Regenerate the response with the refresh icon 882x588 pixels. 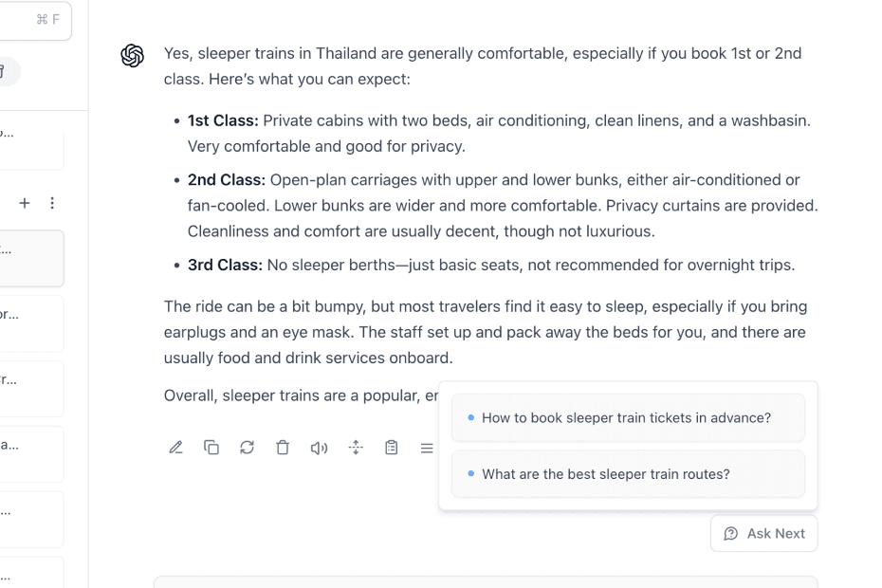[247, 448]
